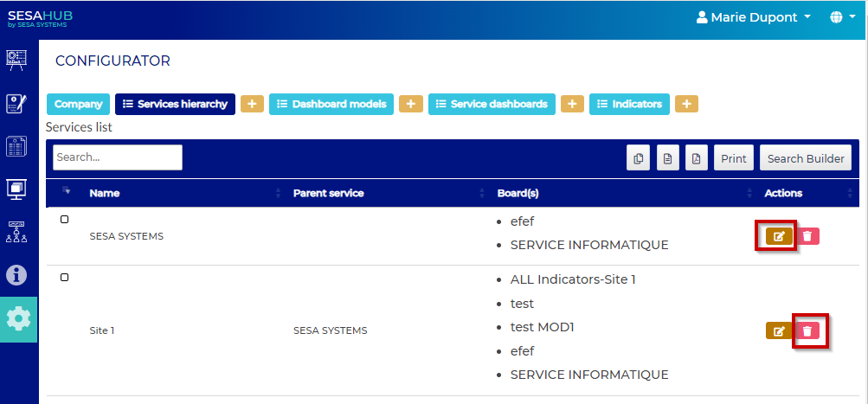Select the Site 1 row checkbox

point(65,278)
